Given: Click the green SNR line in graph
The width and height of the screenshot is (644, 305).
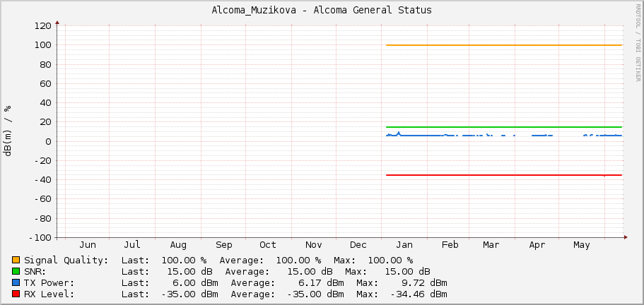Looking at the screenshot, I should (x=504, y=127).
